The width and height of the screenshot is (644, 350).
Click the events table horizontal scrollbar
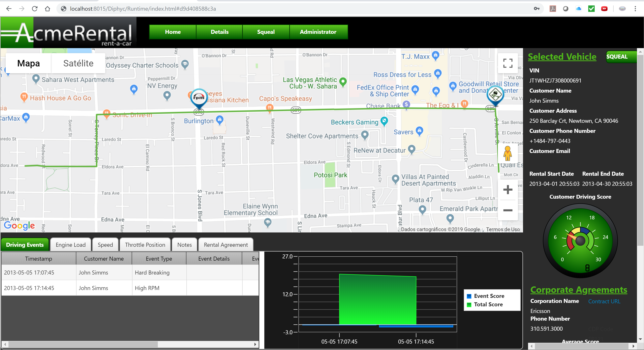(x=130, y=344)
